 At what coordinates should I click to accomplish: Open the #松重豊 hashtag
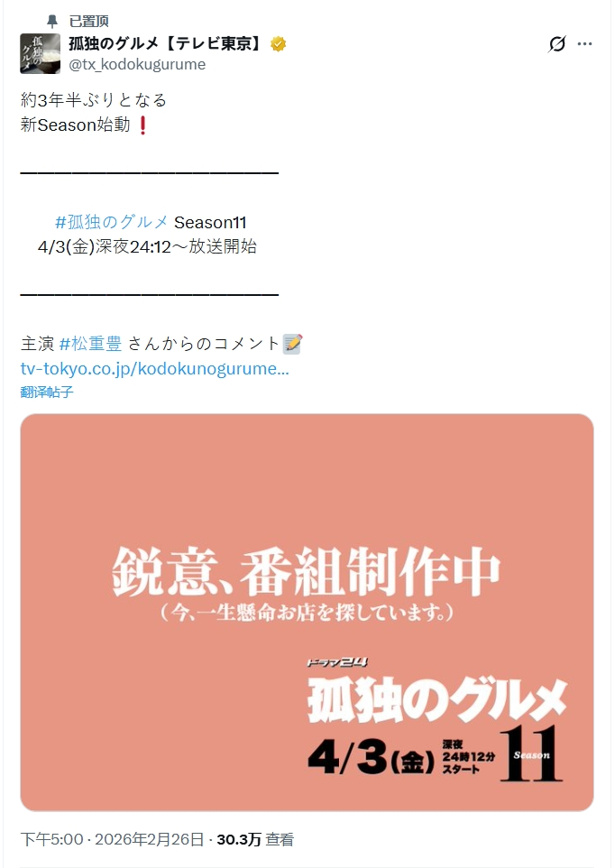coord(90,344)
